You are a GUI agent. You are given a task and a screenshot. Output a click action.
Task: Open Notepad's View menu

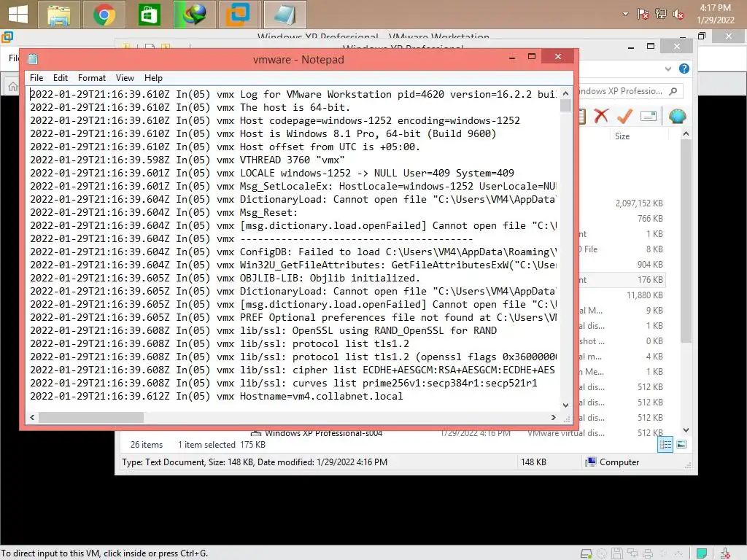tap(125, 77)
